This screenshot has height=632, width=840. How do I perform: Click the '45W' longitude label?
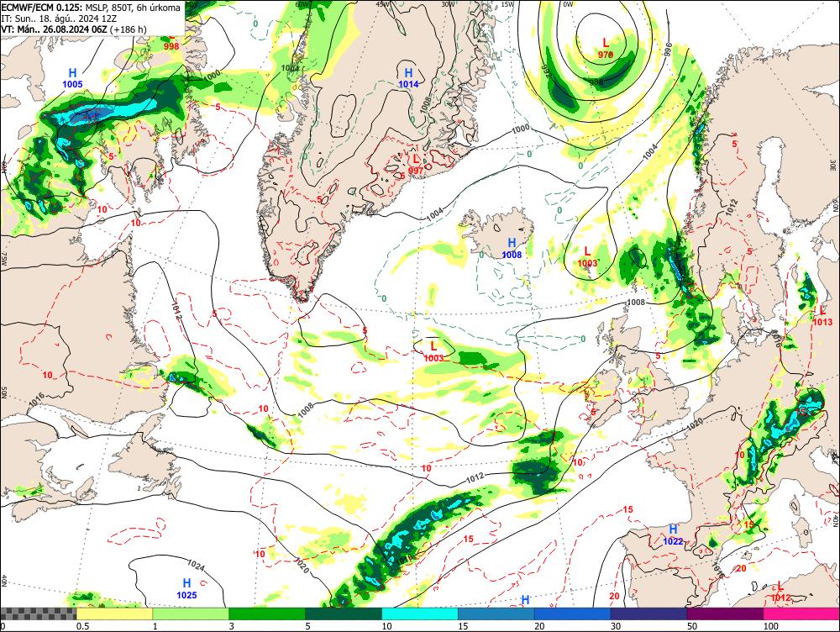coord(382,4)
